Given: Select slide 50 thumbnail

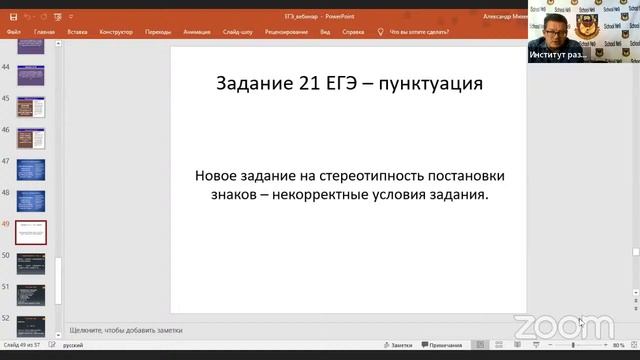Looking at the screenshot, I should (x=31, y=264).
